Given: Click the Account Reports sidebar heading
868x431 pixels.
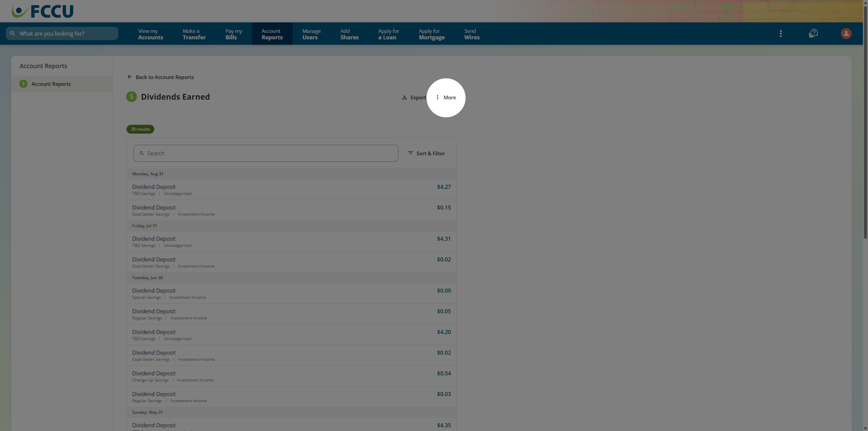Looking at the screenshot, I should (x=43, y=66).
